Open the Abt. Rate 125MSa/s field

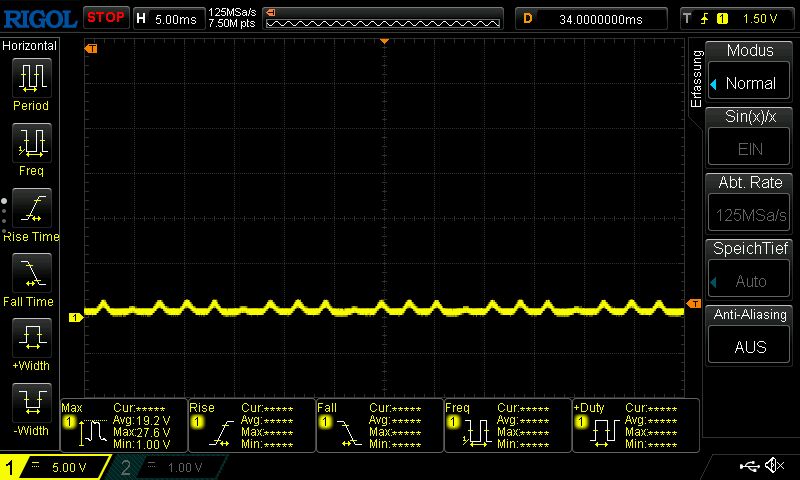(x=749, y=215)
